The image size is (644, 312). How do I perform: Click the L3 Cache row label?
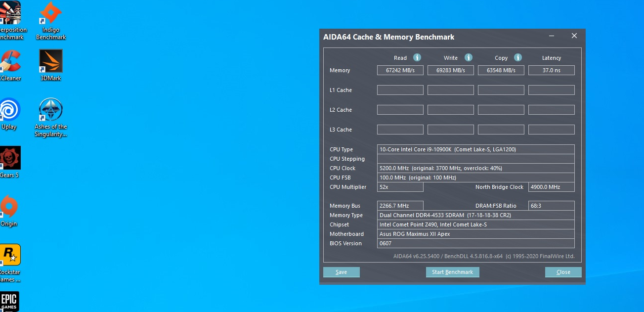341,130
